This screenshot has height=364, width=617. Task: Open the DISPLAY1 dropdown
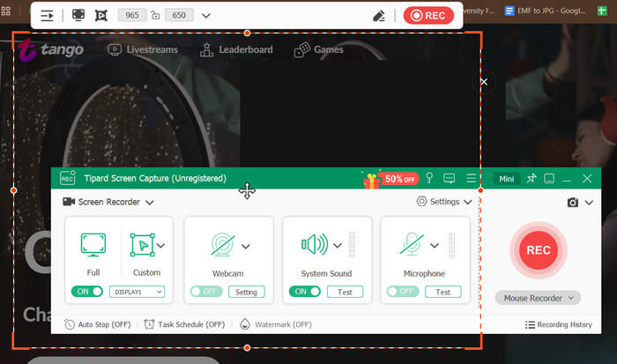[137, 292]
